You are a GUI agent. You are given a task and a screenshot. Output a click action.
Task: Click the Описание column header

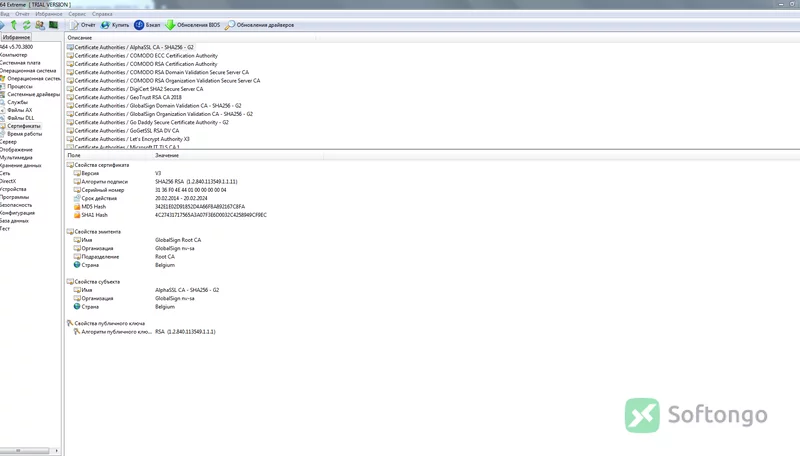pyautogui.click(x=191, y=38)
